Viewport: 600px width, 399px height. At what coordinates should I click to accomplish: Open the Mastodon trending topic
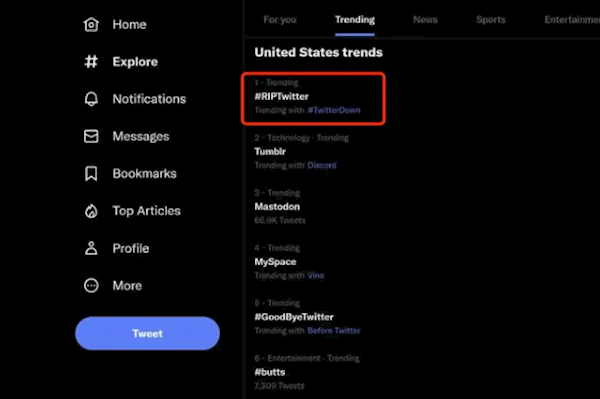pos(277,207)
